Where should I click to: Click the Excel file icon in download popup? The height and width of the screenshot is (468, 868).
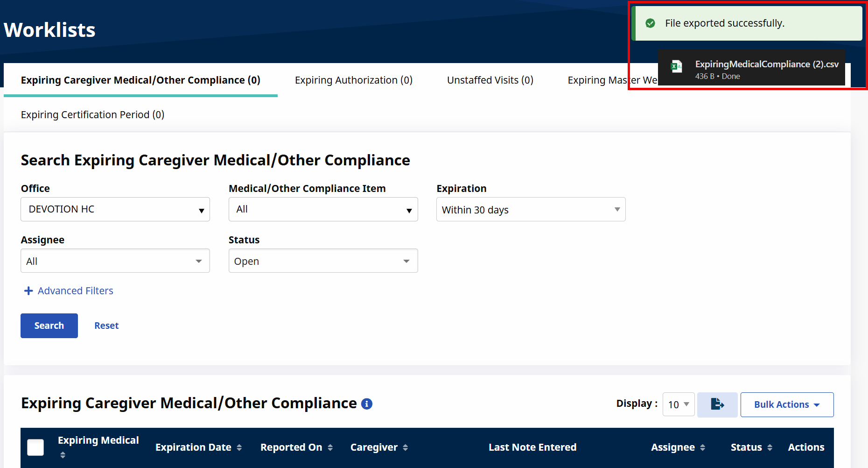point(676,66)
